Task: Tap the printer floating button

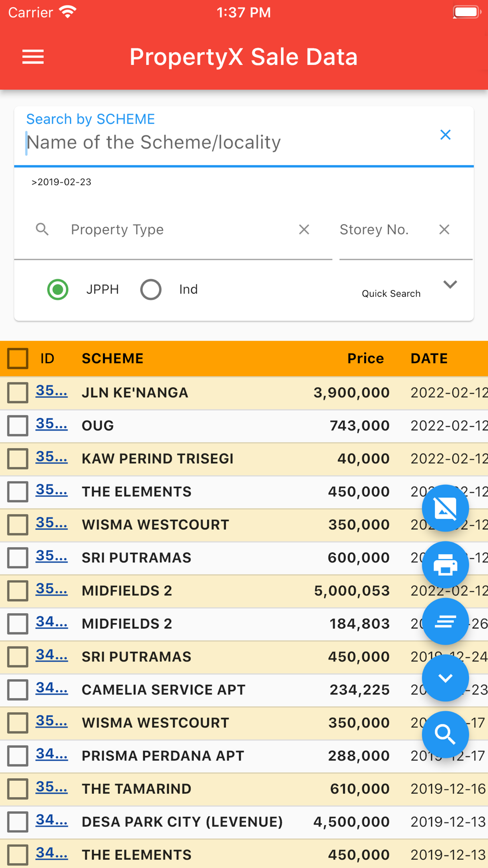Action: click(445, 565)
